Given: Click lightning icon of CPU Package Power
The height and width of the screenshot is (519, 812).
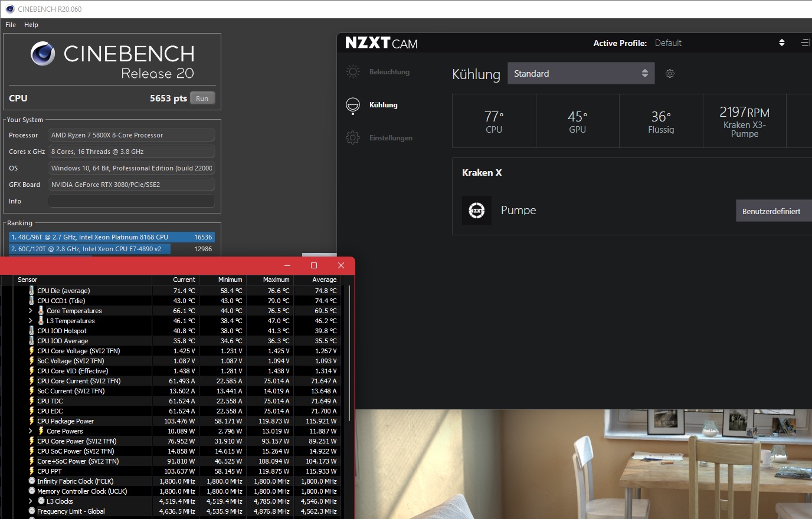Looking at the screenshot, I should click(x=32, y=421).
